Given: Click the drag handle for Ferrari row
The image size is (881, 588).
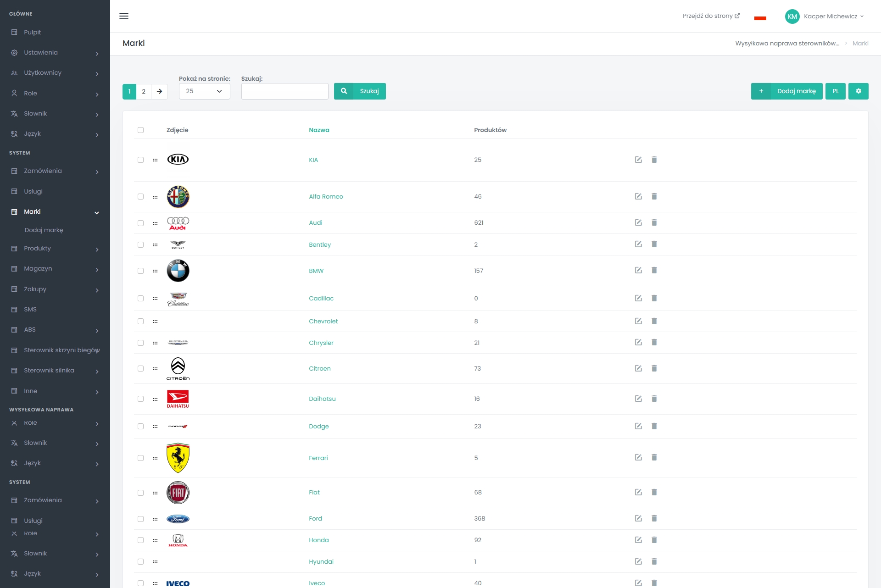Looking at the screenshot, I should (155, 458).
